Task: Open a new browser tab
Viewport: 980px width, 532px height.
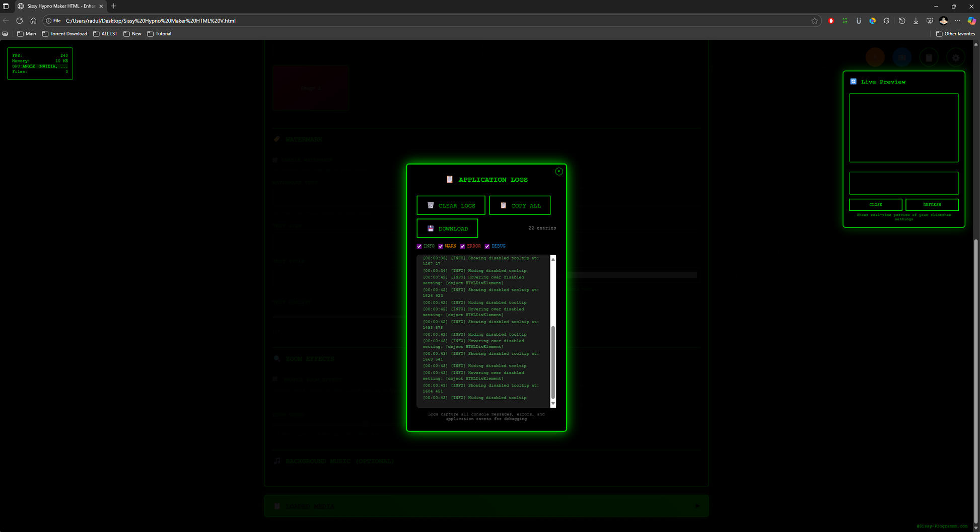Action: [114, 6]
